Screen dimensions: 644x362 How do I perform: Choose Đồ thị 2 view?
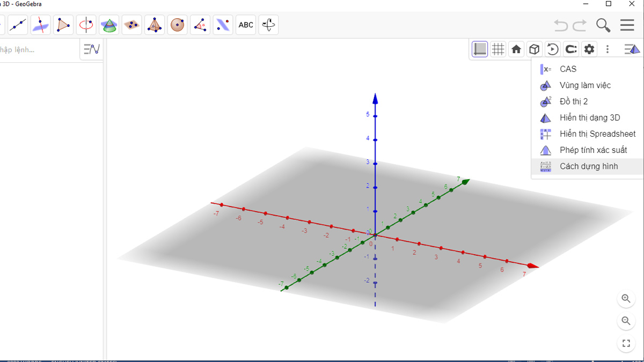click(x=588, y=101)
